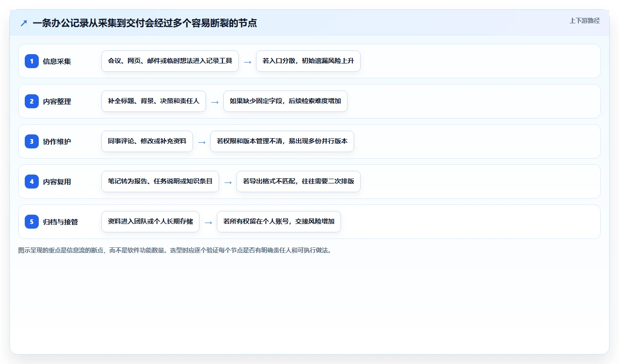This screenshot has height=364, width=619.
Task: Click the box 如果缺少固定字段，后续检索难度增加
Action: 285,101
